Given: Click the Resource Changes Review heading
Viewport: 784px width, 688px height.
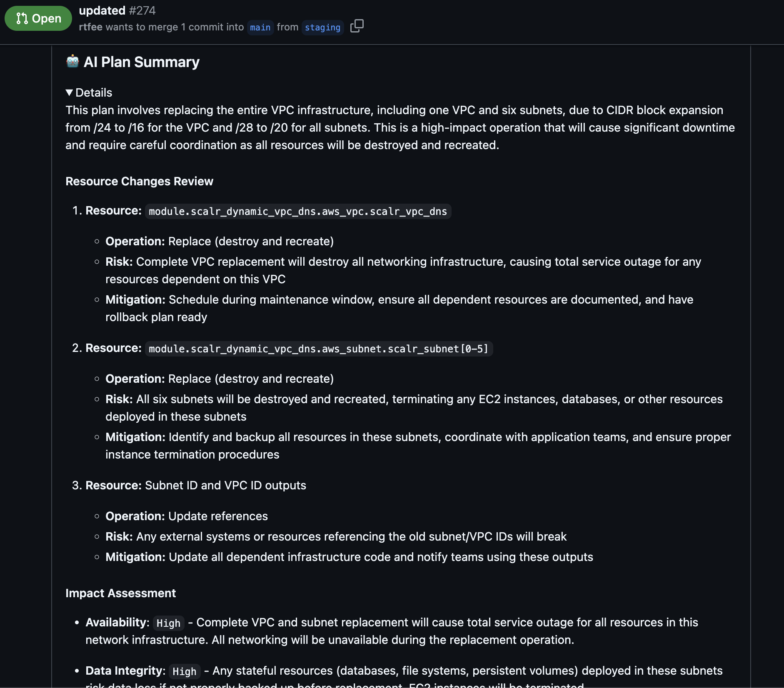Looking at the screenshot, I should coord(139,181).
